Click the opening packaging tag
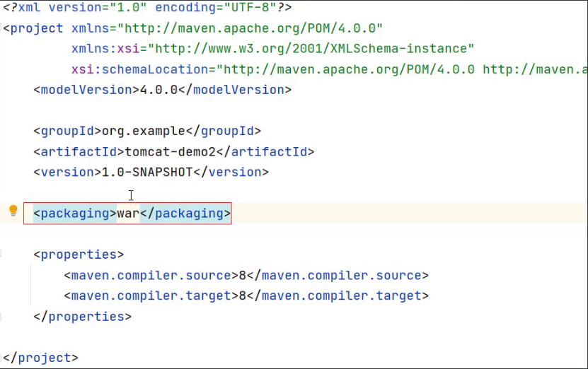Viewport: 588px width, 369px height. pyautogui.click(x=75, y=213)
